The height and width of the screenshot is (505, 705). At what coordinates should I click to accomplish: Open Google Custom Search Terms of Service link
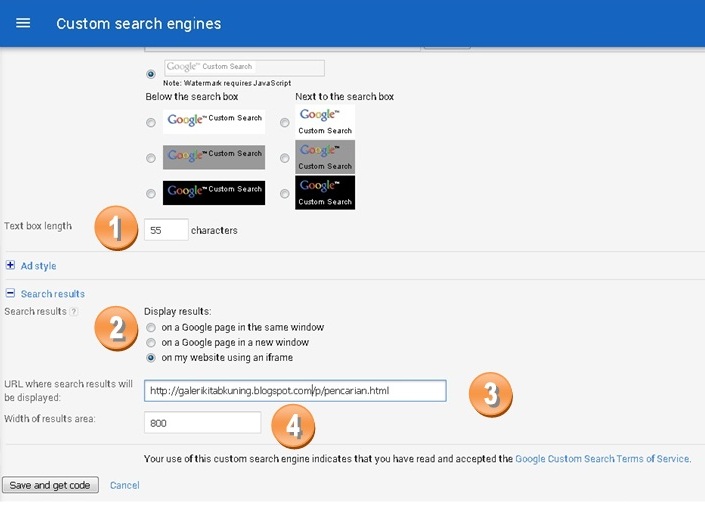point(602,459)
